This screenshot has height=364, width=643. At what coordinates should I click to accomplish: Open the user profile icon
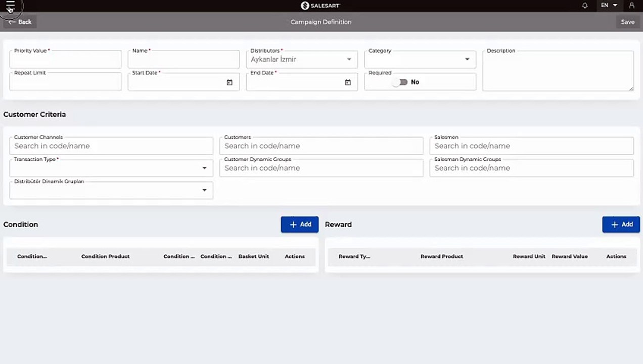631,6
